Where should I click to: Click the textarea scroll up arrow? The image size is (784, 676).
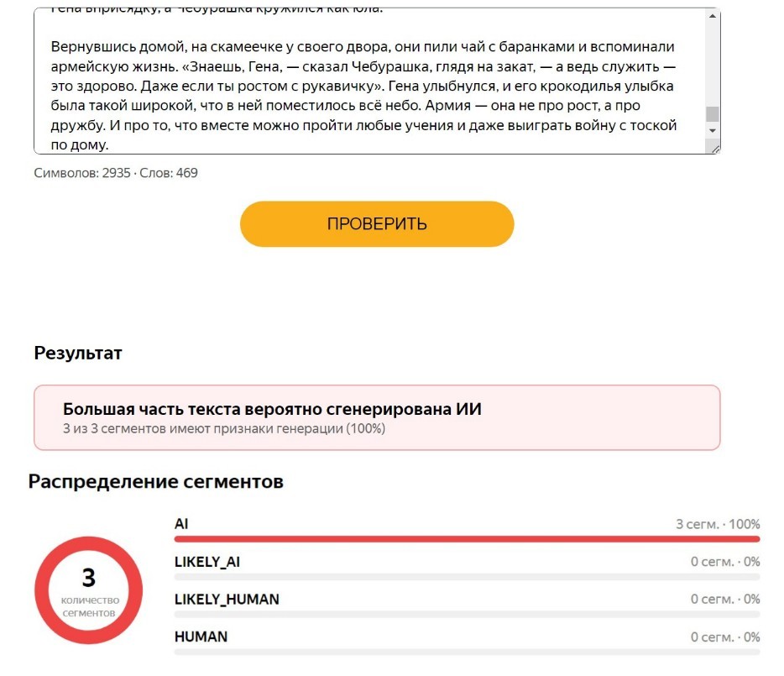[x=712, y=16]
